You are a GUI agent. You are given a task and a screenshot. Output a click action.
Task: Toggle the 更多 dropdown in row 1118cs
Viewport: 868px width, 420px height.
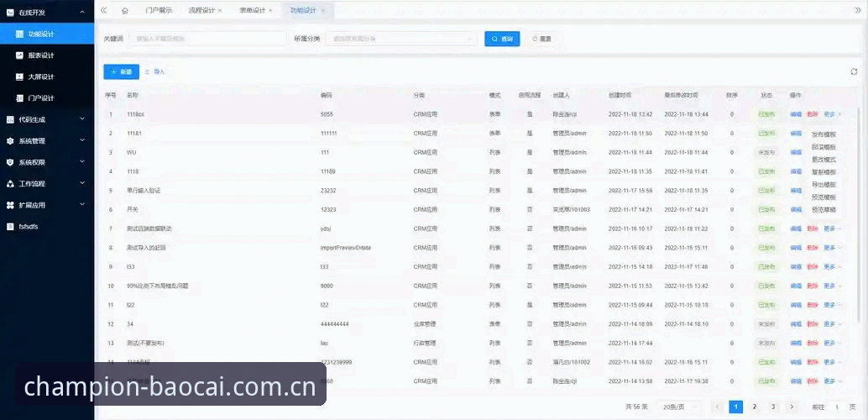[x=832, y=115]
